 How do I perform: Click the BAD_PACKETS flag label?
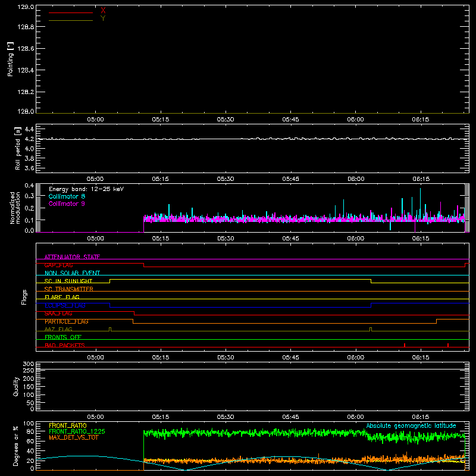pos(65,345)
